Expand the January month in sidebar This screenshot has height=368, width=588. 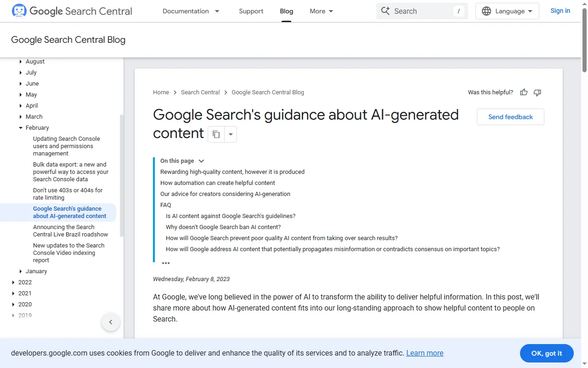click(x=21, y=271)
